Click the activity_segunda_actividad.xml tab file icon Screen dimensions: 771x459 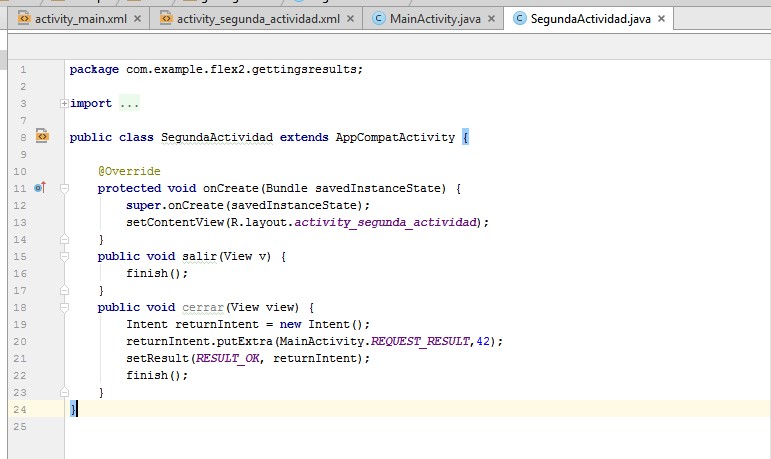(x=166, y=18)
